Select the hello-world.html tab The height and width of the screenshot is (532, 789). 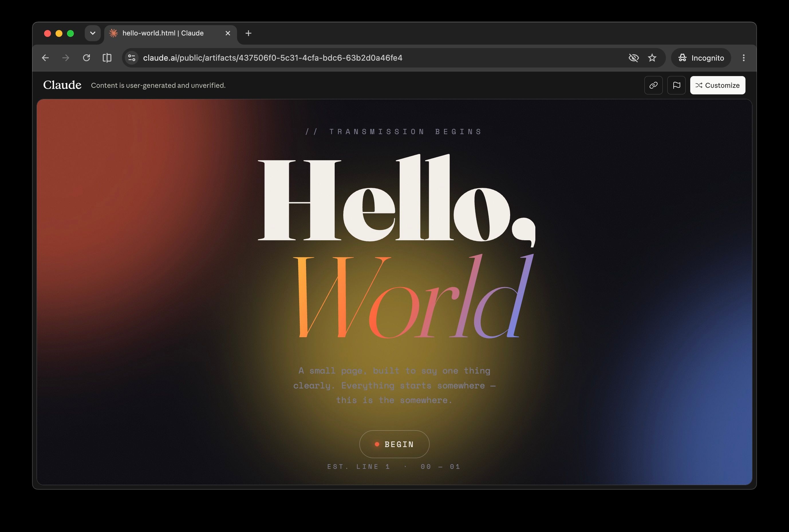(170, 33)
